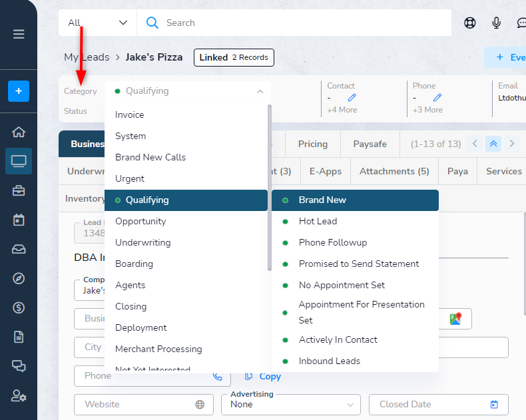Open the All filter dropdown
The image size is (526, 420).
coord(98,23)
